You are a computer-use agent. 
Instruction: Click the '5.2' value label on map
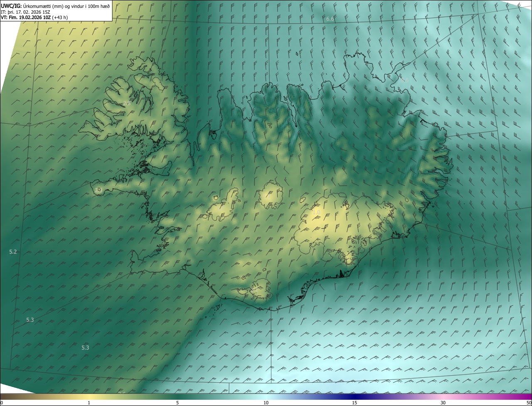(13, 252)
